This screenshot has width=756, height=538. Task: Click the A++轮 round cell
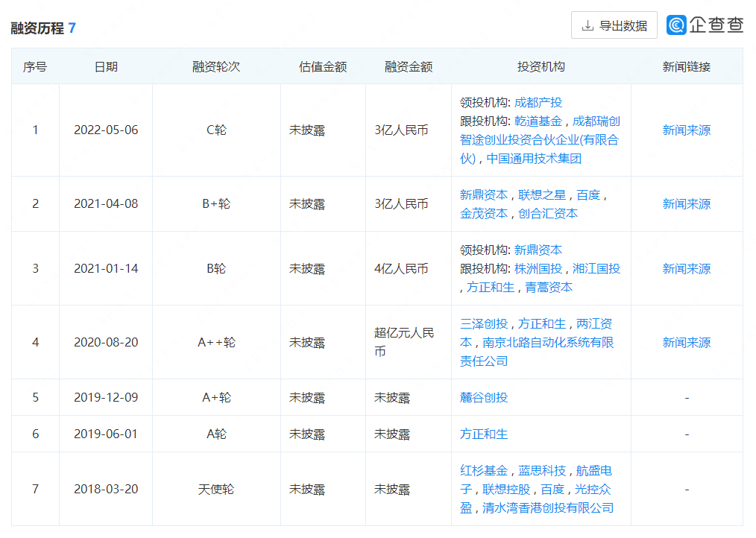click(x=216, y=342)
